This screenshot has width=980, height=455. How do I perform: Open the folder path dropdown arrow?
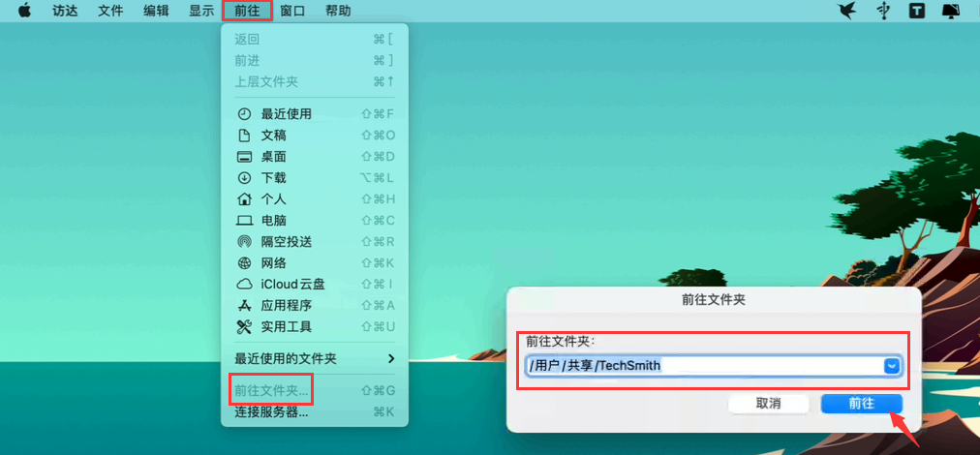point(891,365)
